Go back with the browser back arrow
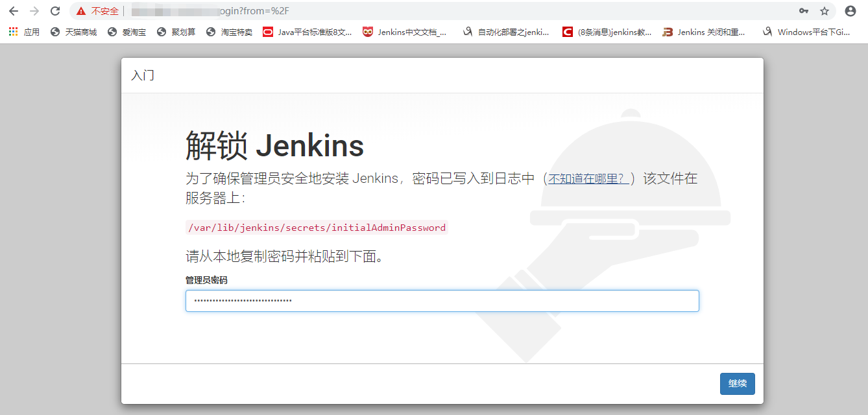 click(x=14, y=11)
